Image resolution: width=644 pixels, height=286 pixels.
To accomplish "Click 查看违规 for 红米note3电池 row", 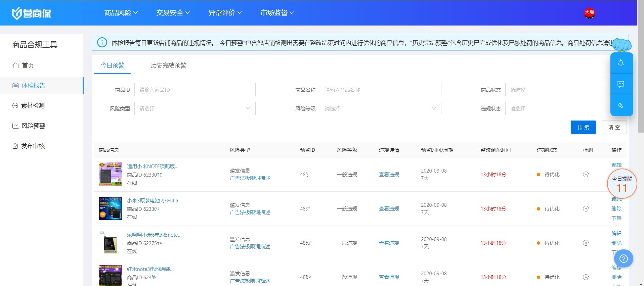I will pos(389,277).
